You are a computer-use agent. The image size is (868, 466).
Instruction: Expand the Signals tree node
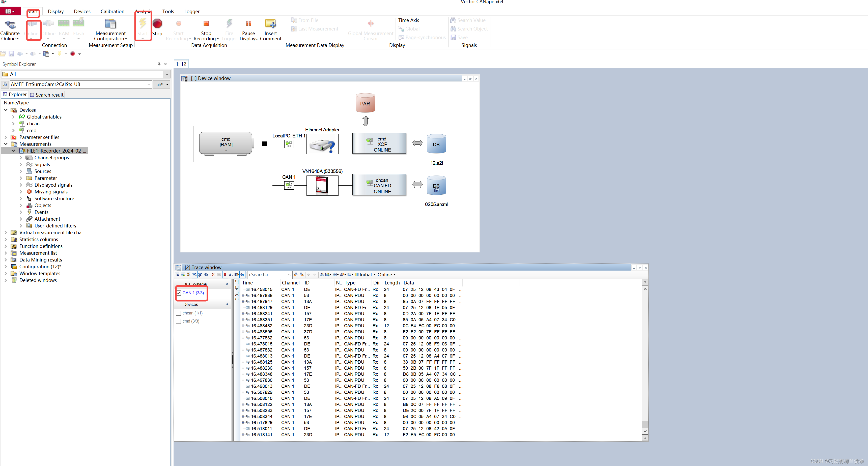pyautogui.click(x=21, y=164)
